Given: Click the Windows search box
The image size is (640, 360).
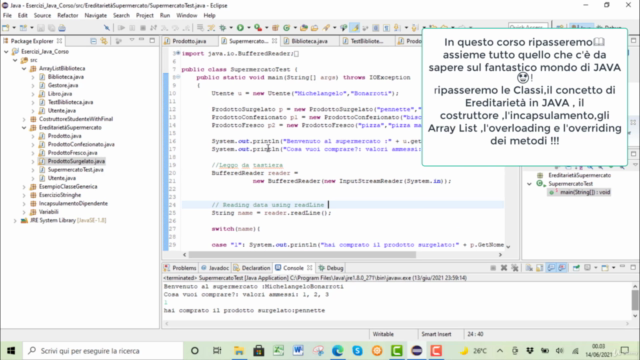Looking at the screenshot, I should click(x=103, y=351).
